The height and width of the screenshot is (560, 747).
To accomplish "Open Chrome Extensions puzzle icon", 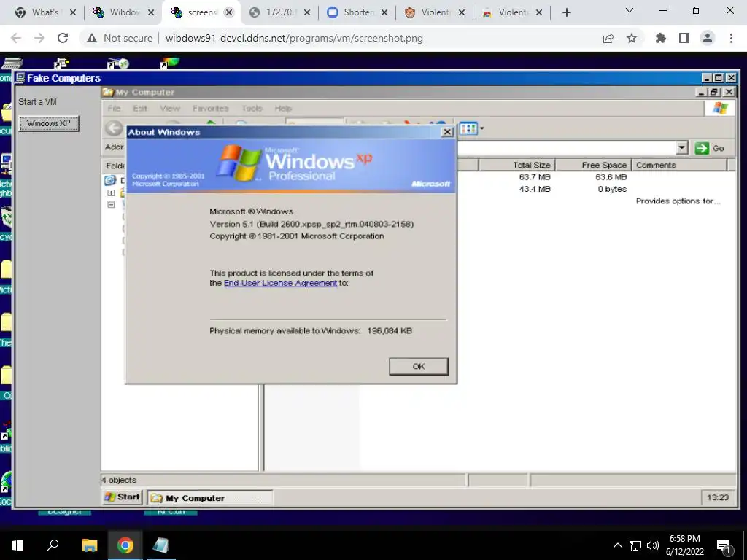I will click(x=661, y=38).
